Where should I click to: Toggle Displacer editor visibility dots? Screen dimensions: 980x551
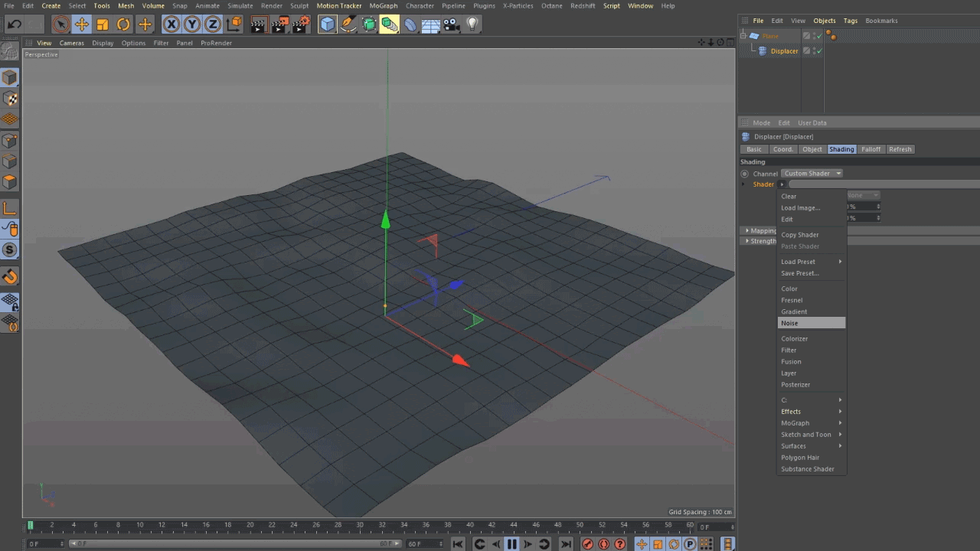(x=813, y=51)
